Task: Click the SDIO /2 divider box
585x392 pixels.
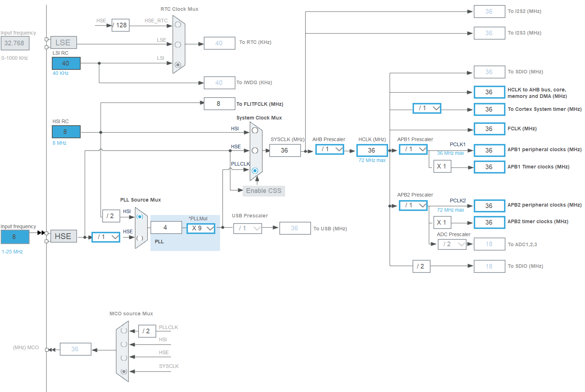Action: 421,266
